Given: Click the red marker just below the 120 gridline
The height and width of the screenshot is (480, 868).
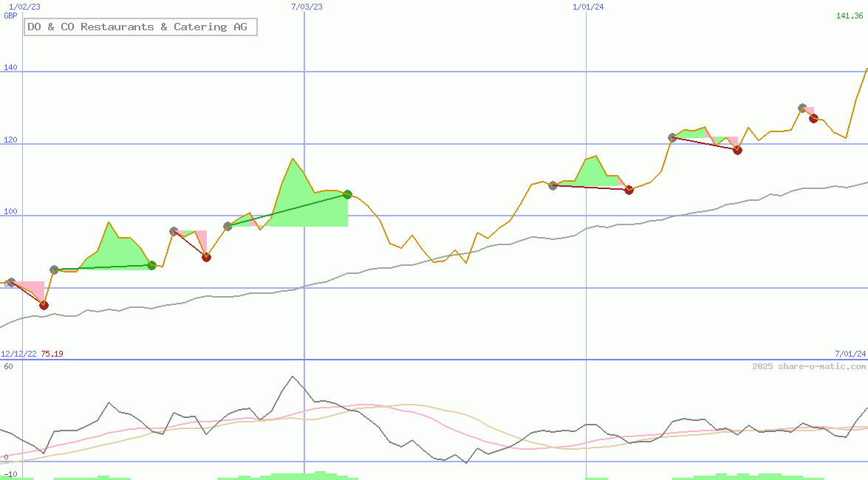Looking at the screenshot, I should [737, 150].
